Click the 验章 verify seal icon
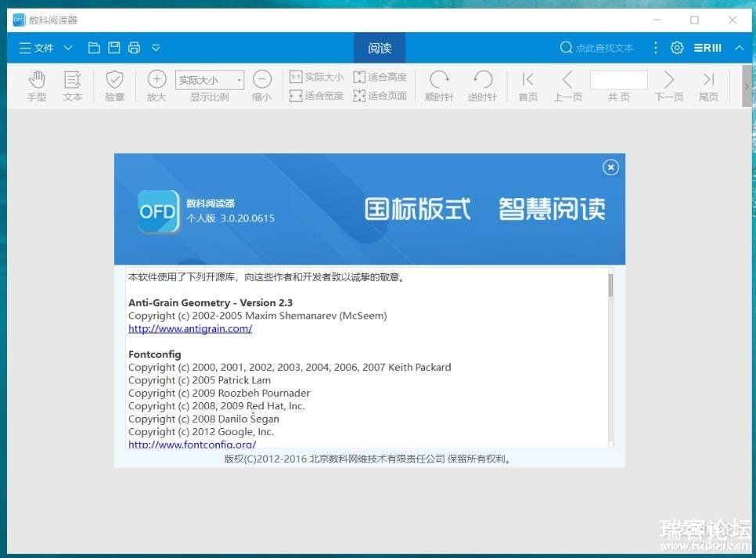Screen dimensions: 756x558 [114, 86]
